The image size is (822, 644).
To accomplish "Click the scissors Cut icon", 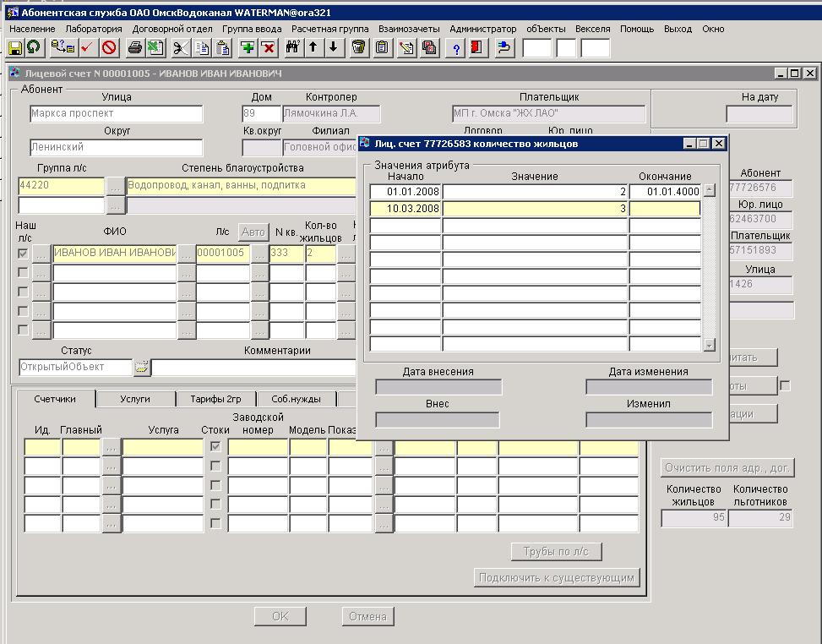I will [x=179, y=48].
